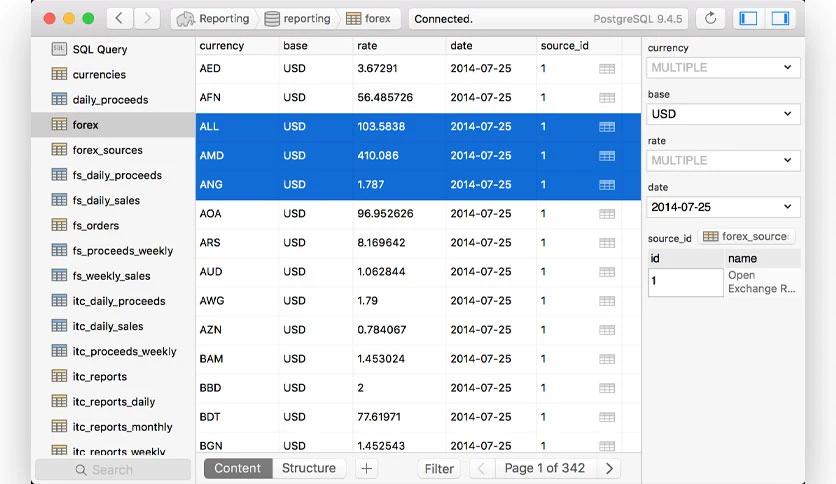Open the base USD dropdown
836x484 pixels.
[x=723, y=114]
